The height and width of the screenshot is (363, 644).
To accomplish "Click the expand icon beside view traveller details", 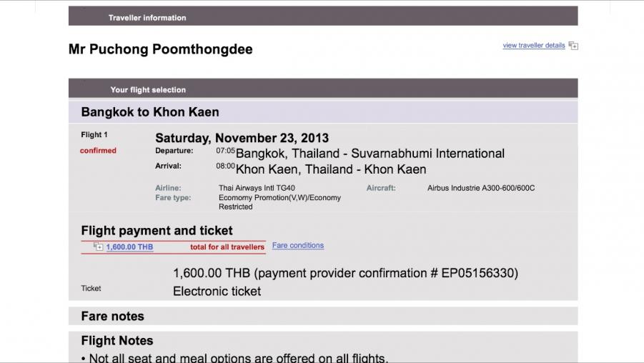I will pyautogui.click(x=573, y=46).
